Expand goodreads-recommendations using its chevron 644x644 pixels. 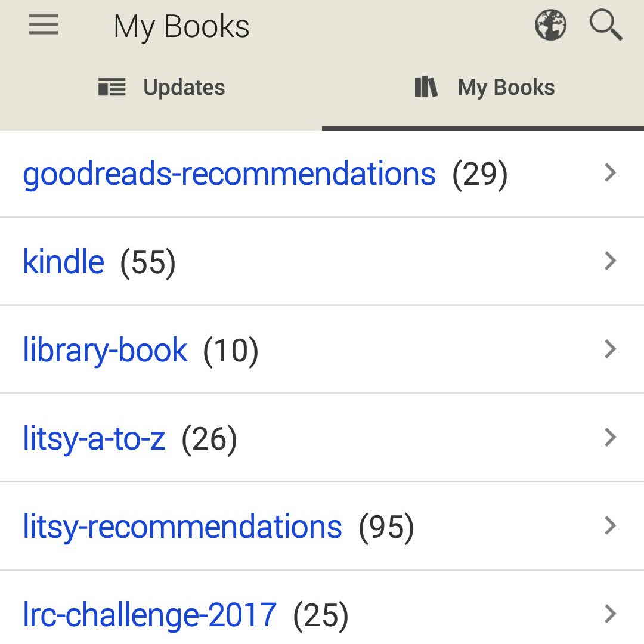coord(609,173)
